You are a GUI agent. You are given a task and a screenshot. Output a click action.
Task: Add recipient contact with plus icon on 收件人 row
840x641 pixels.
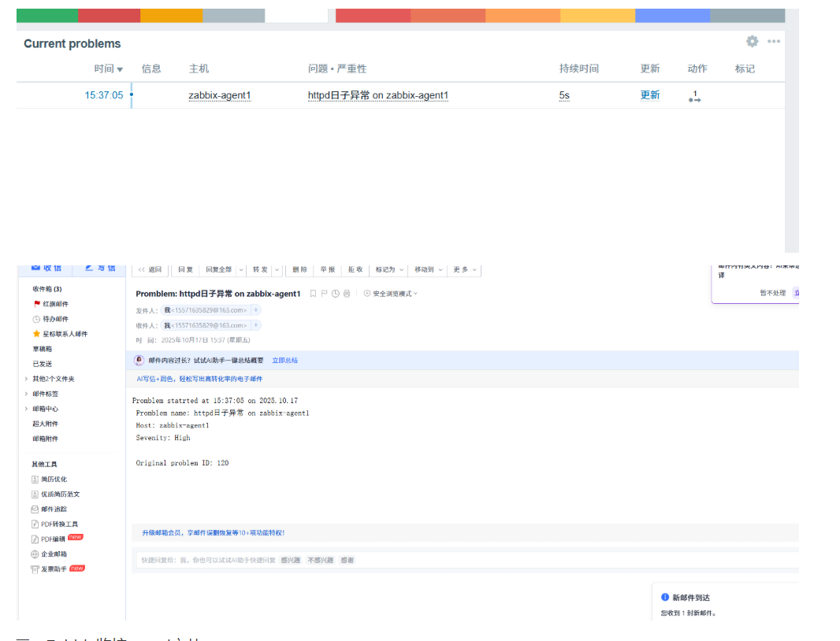[x=256, y=325]
